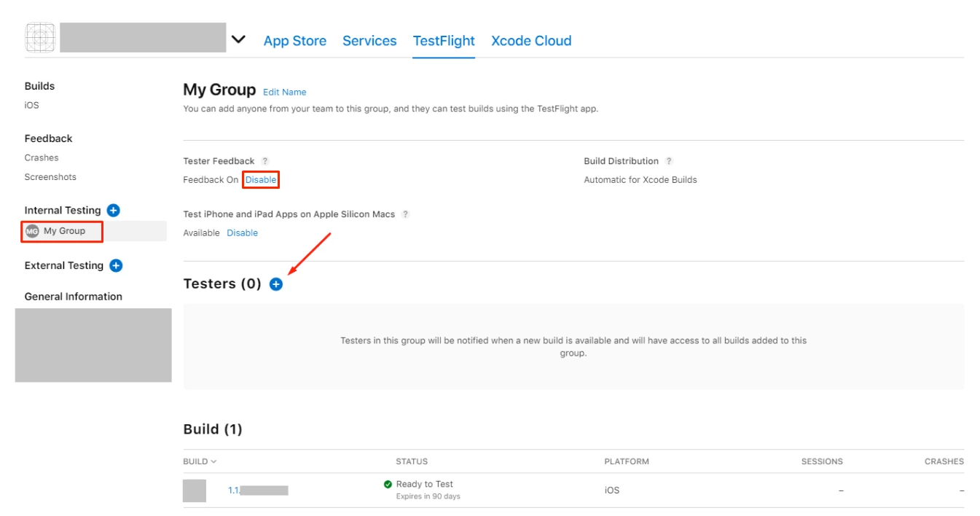Open the TestFlight tab
This screenshot has height=516, width=980.
click(x=444, y=41)
